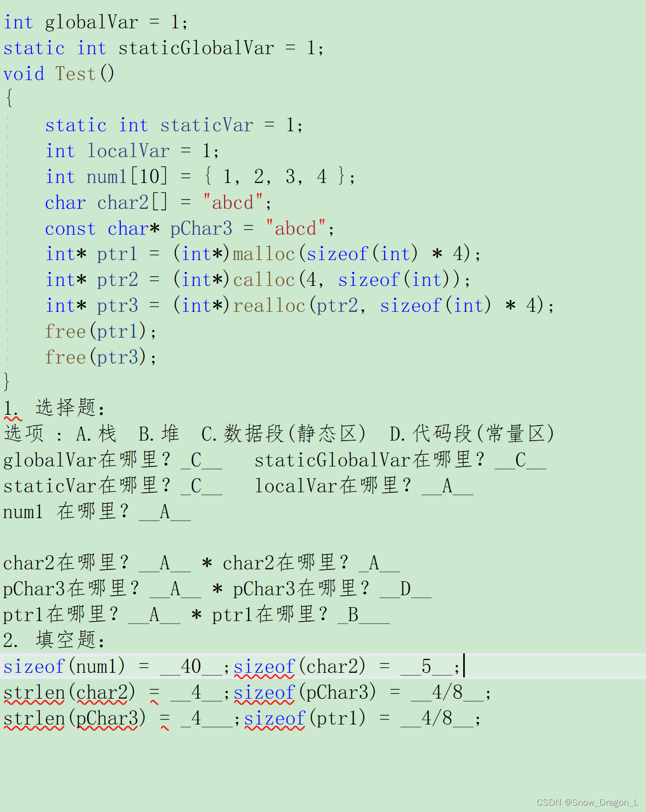Click the 'const char* pChar3' declaration line
This screenshot has width=646, height=812.
[189, 229]
